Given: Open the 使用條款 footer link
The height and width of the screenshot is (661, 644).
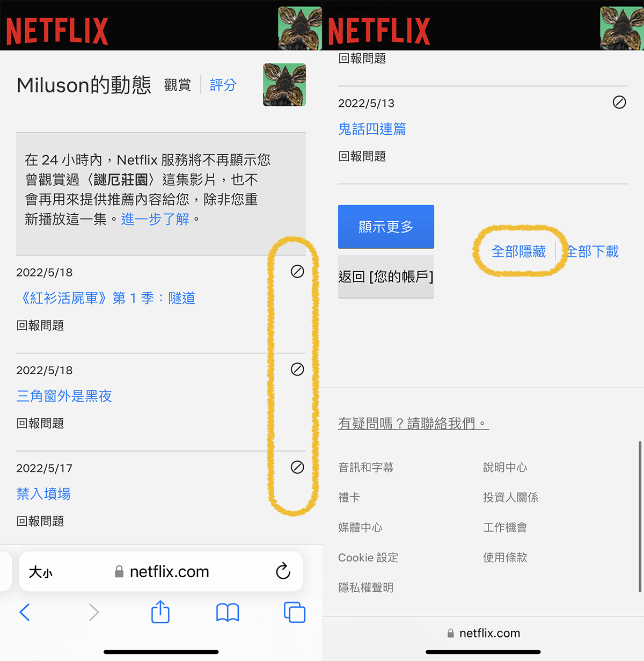Looking at the screenshot, I should (x=505, y=557).
